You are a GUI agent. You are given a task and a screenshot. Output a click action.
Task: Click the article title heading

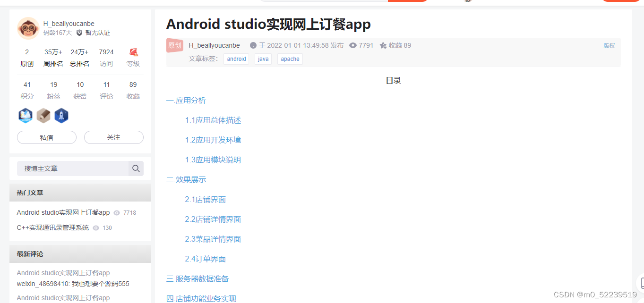pyautogui.click(x=268, y=24)
